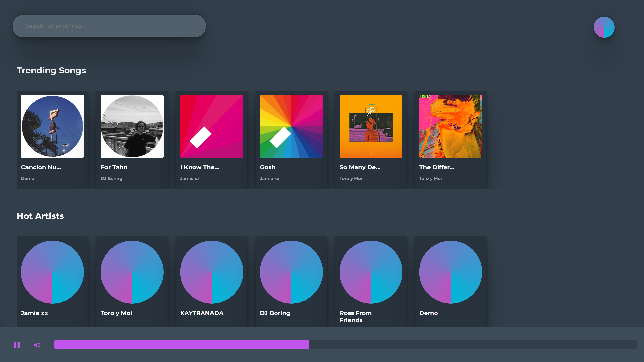Open the user profile avatar
The image size is (644, 362).
[x=604, y=27]
